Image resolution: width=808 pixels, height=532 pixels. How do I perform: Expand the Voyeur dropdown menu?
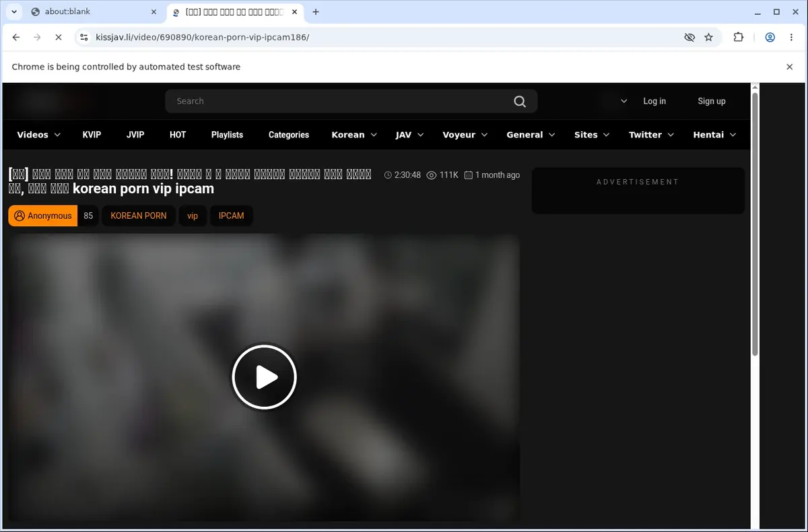(465, 135)
